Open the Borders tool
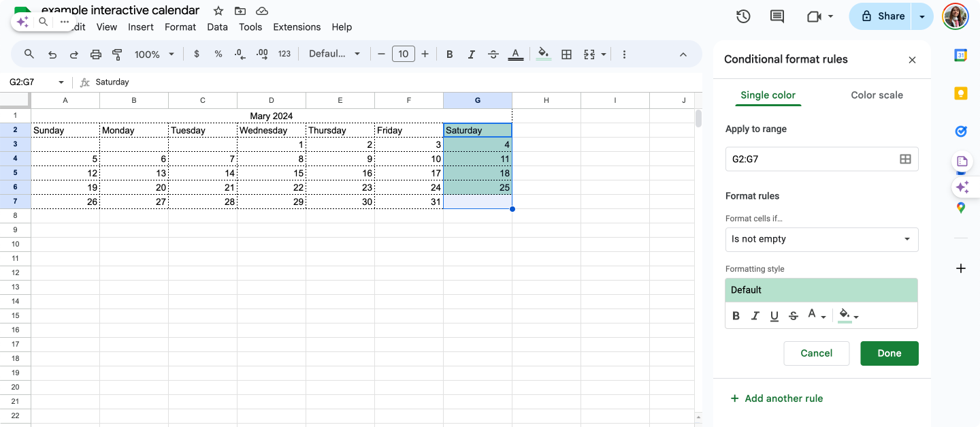Screen dimensions: 980x427 (x=566, y=54)
